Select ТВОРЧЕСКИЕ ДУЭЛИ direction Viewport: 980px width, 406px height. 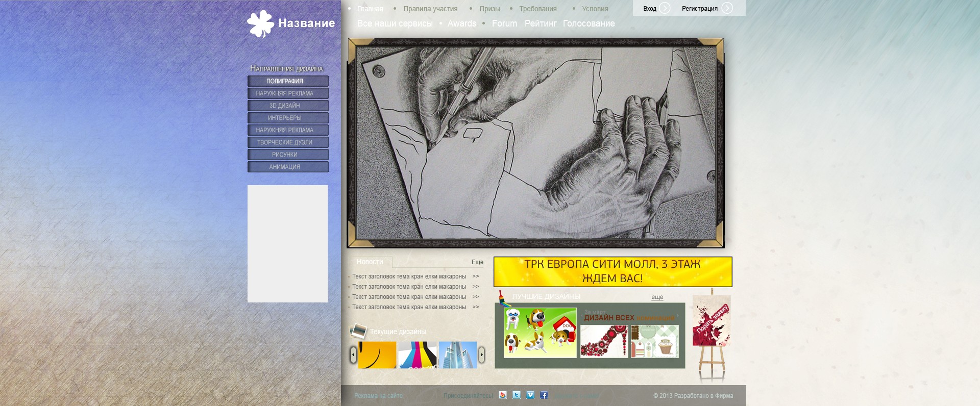tap(288, 142)
